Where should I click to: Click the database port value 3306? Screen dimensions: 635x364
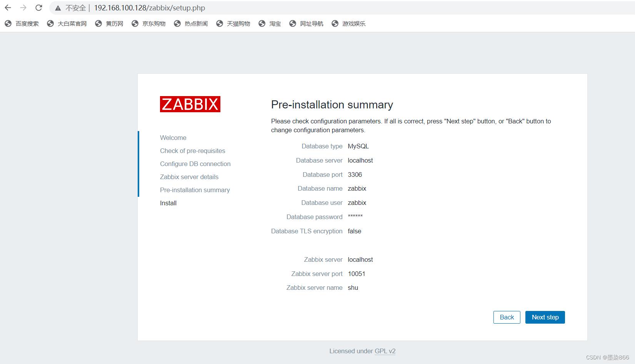click(x=355, y=175)
